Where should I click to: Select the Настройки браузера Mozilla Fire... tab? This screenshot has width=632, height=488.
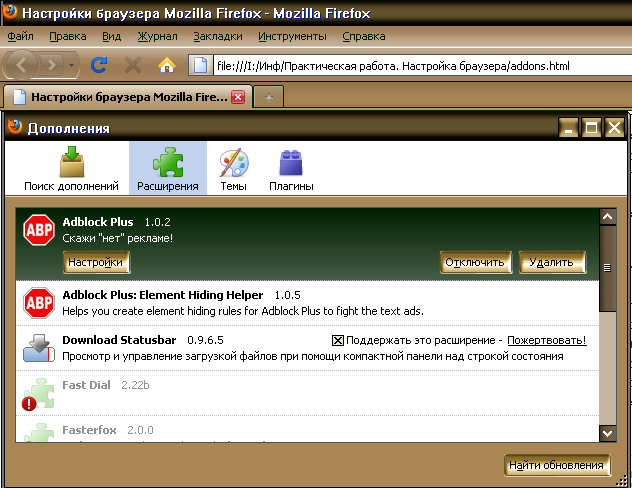[128, 97]
